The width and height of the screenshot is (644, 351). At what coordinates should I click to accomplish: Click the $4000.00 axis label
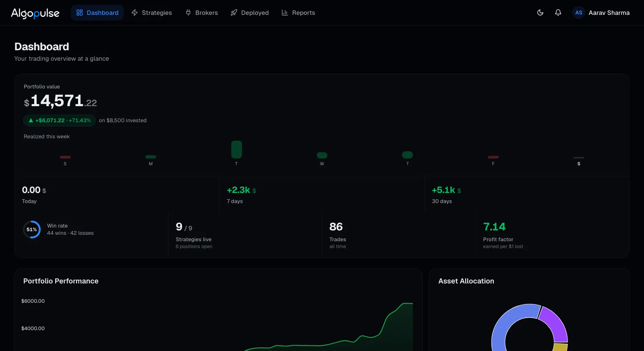pyautogui.click(x=33, y=328)
